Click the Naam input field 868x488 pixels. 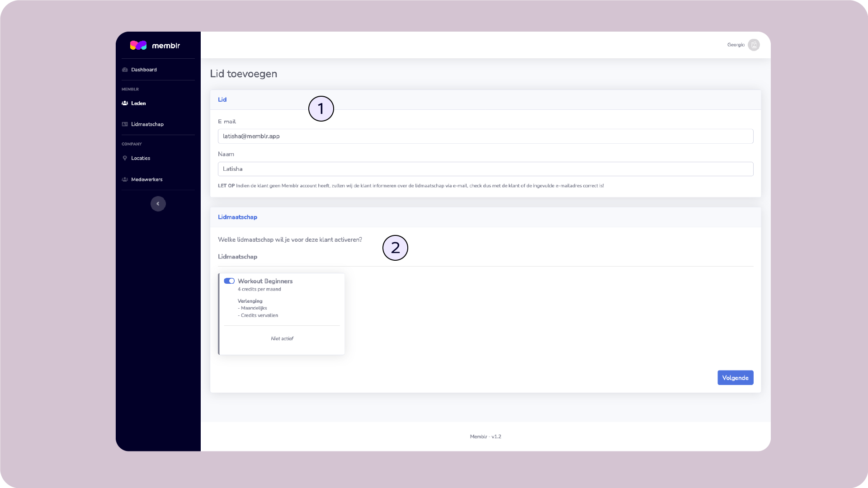485,169
